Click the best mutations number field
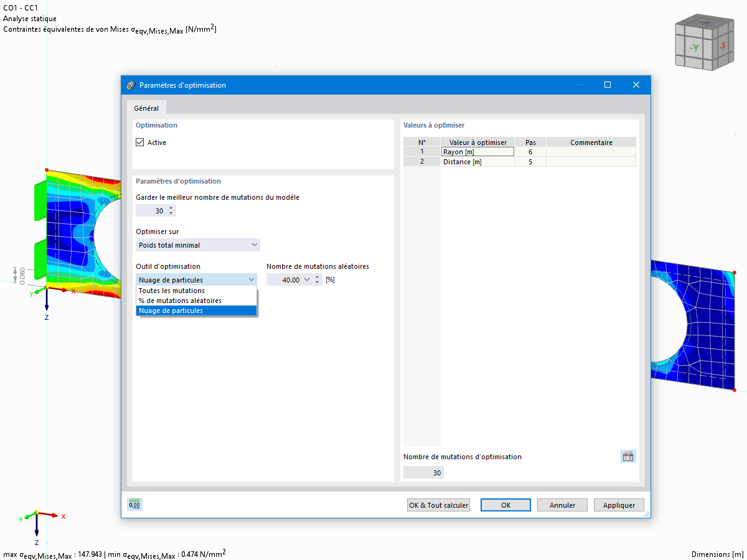This screenshot has width=747, height=560. 151,211
